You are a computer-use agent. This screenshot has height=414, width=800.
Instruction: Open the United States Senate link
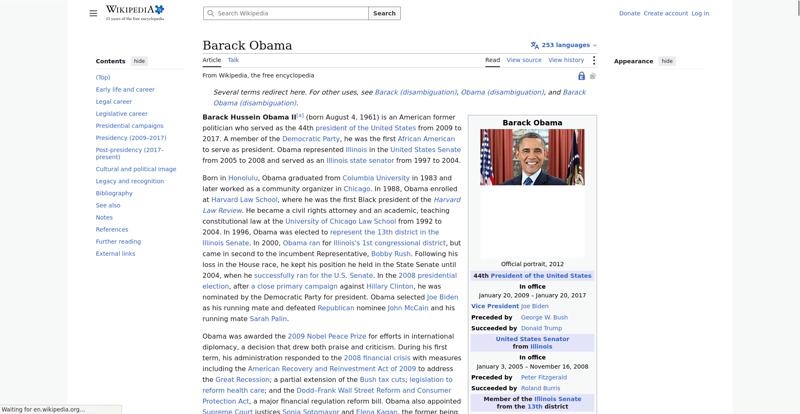click(x=426, y=150)
